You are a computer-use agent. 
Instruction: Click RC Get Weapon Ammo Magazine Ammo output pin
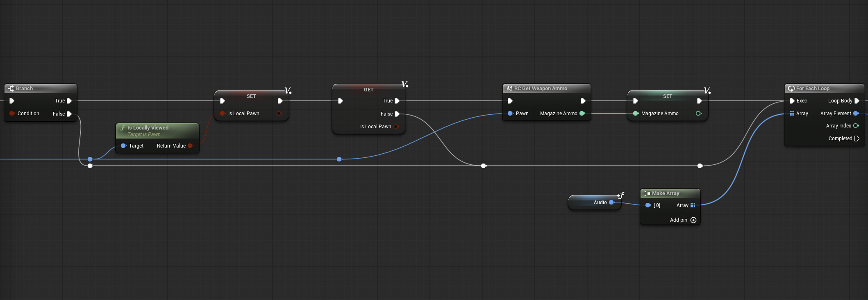582,114
